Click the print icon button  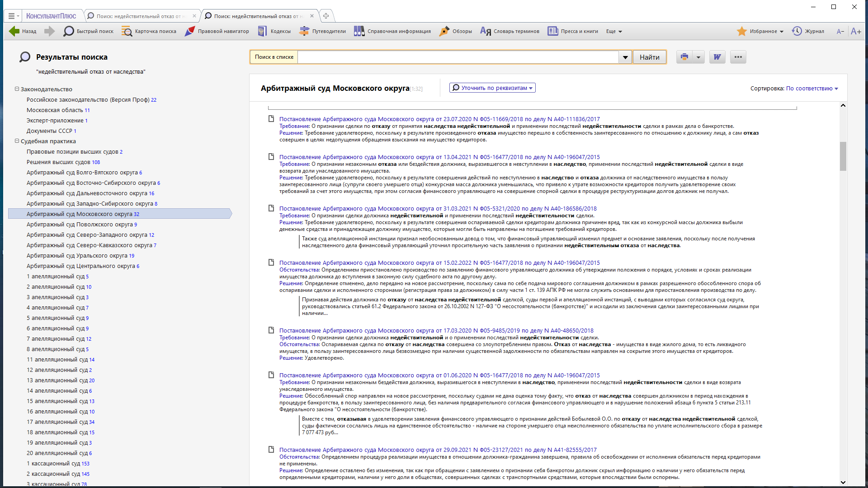click(684, 57)
